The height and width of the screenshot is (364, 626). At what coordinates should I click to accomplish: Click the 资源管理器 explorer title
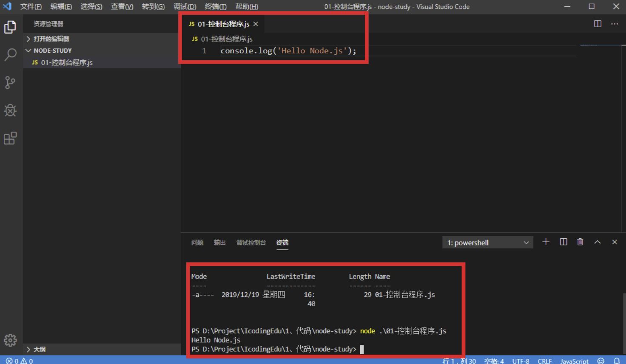coord(48,24)
